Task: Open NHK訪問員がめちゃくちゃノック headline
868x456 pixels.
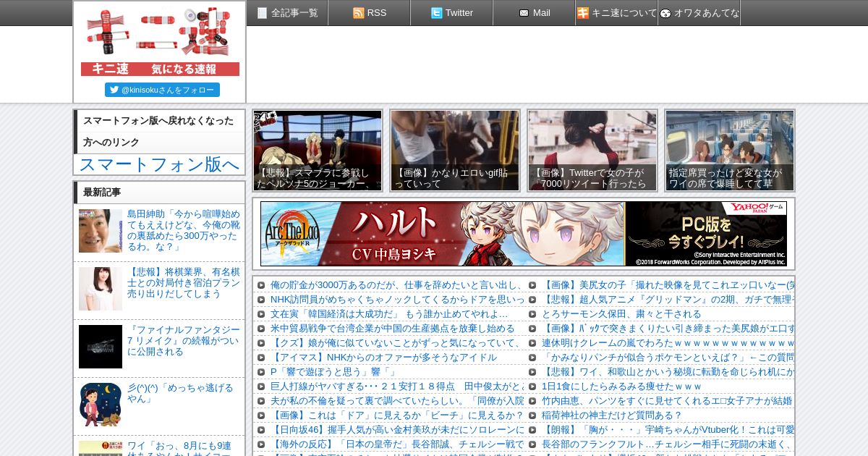Action: [397, 300]
